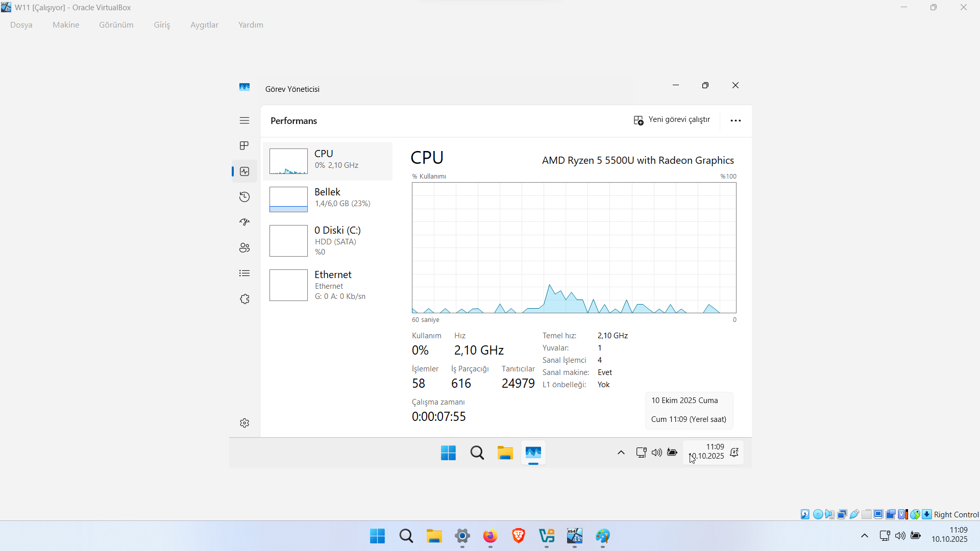Open the Görünüm menu

pyautogui.click(x=116, y=25)
